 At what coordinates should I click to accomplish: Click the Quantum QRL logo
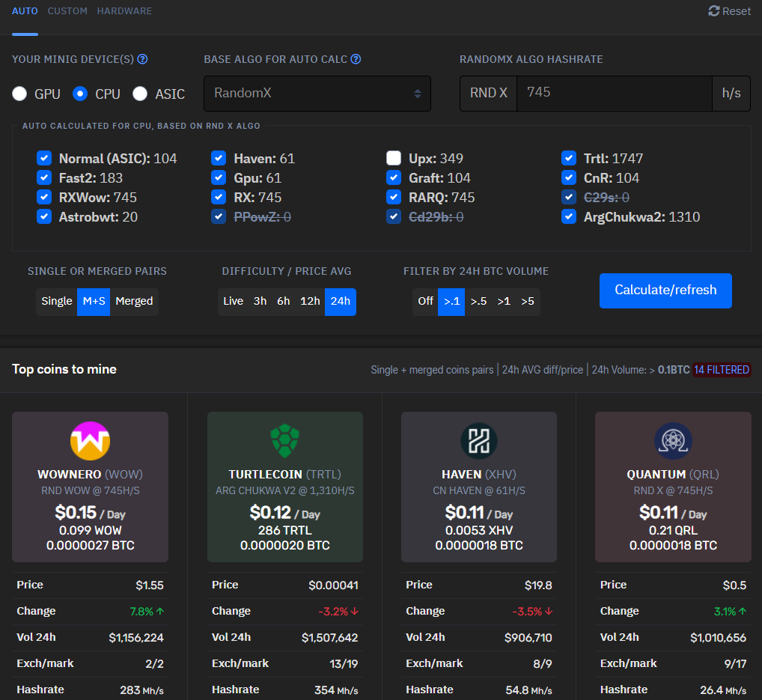(x=673, y=441)
